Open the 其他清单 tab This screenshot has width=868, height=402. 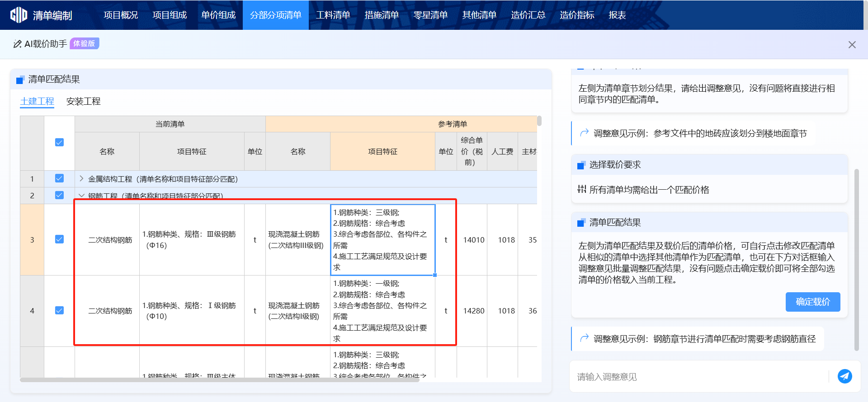[x=480, y=15]
